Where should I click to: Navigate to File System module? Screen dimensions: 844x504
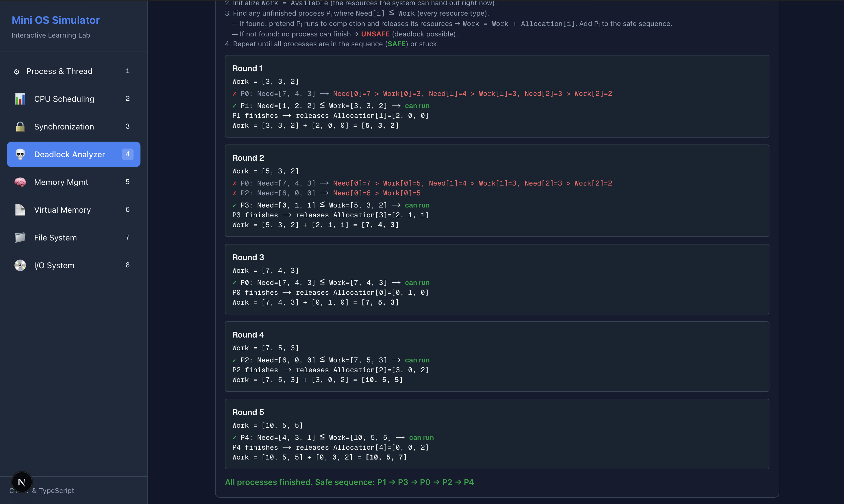click(x=55, y=238)
